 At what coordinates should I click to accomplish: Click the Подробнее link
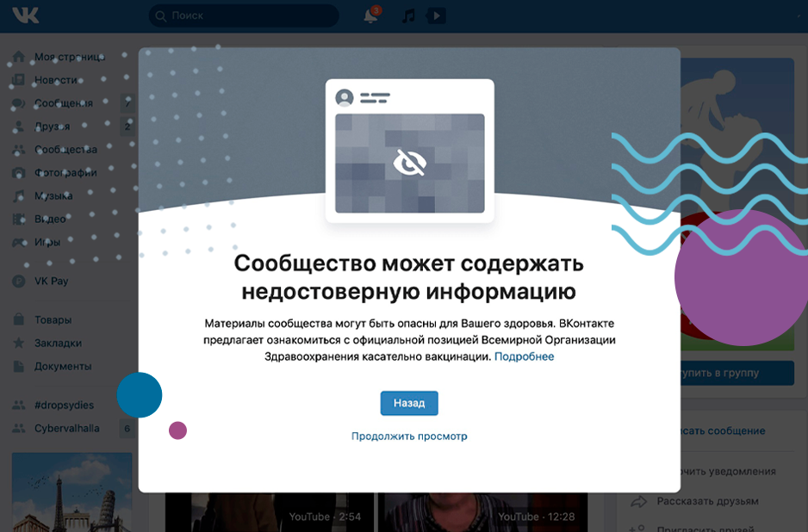[x=524, y=356]
